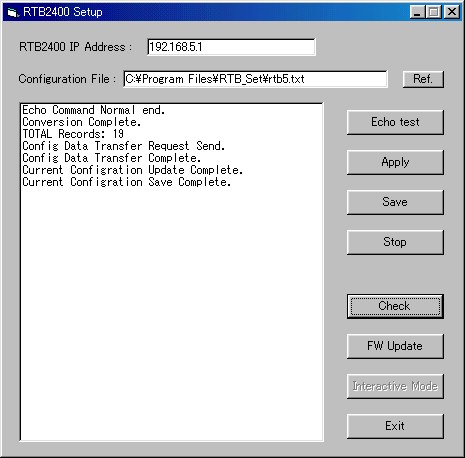Viewport: 465px width, 458px height.
Task: Click 'Conversion Complete.' log line
Action: [x=82, y=122]
